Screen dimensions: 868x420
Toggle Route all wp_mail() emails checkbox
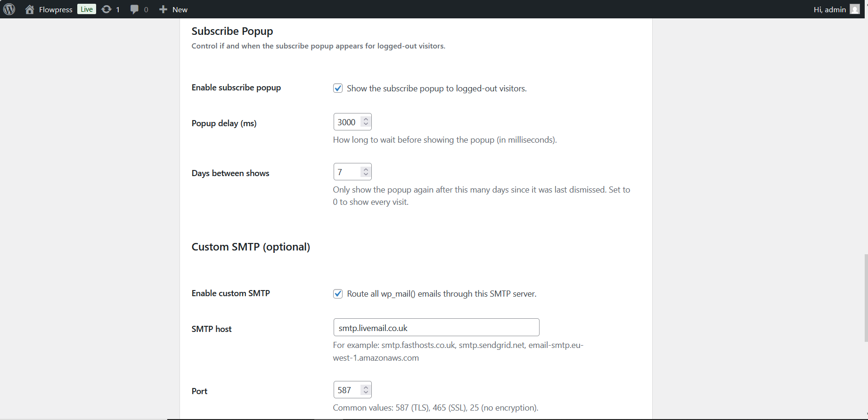click(338, 294)
